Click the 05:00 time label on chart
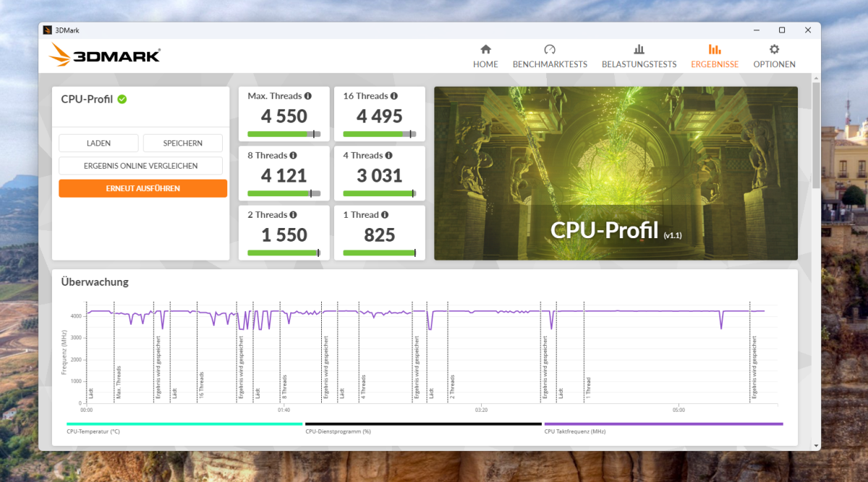The width and height of the screenshot is (868, 482). point(678,410)
